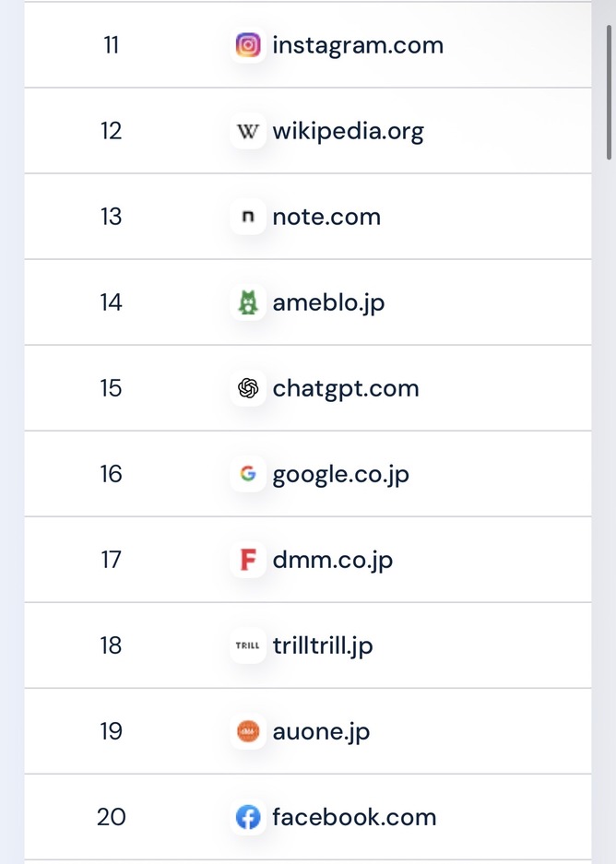
Task: Click the Wikipedia W favicon
Action: point(247,131)
